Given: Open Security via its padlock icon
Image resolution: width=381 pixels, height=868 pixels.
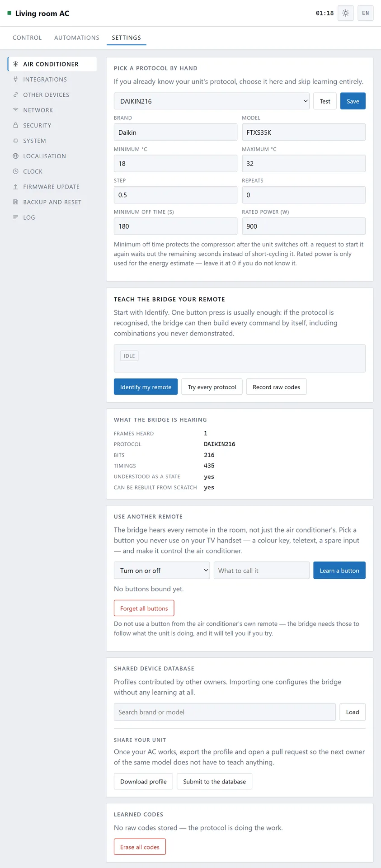Looking at the screenshot, I should tap(15, 125).
